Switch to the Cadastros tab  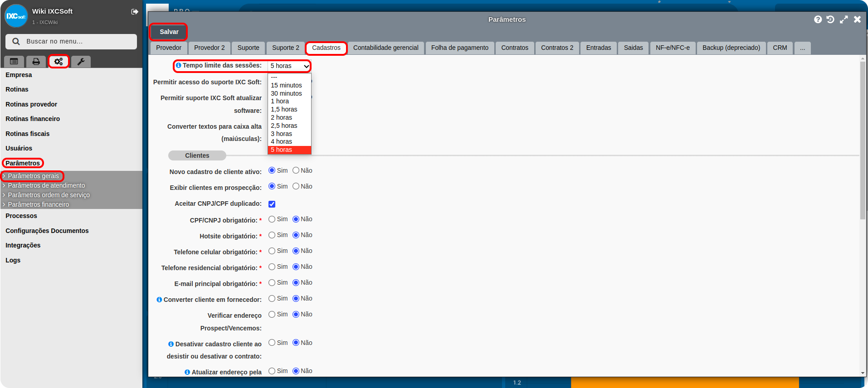tap(326, 48)
